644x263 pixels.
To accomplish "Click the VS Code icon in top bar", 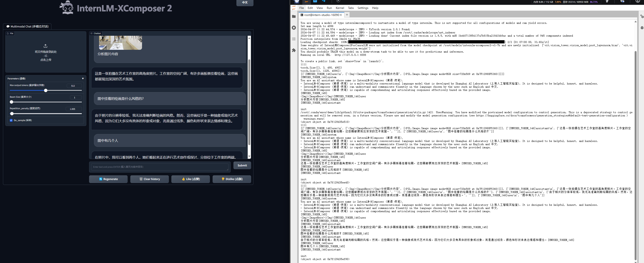I will (324, 1).
